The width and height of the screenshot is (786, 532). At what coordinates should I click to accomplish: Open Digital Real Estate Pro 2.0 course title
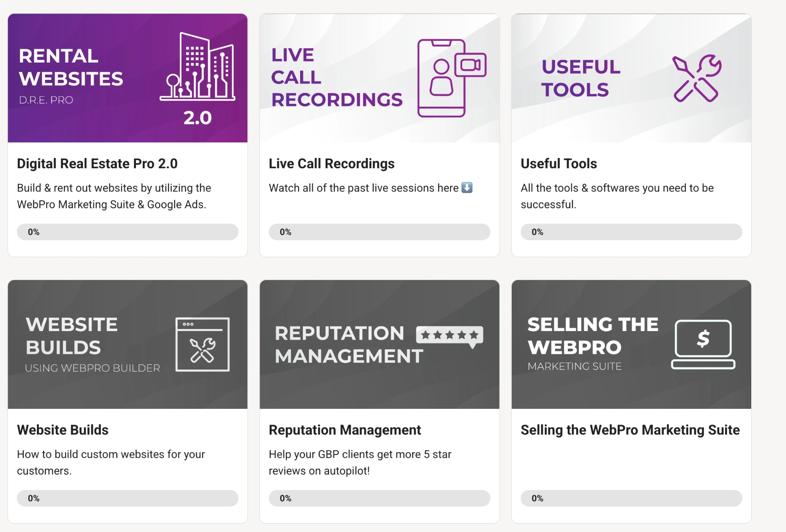coord(97,164)
